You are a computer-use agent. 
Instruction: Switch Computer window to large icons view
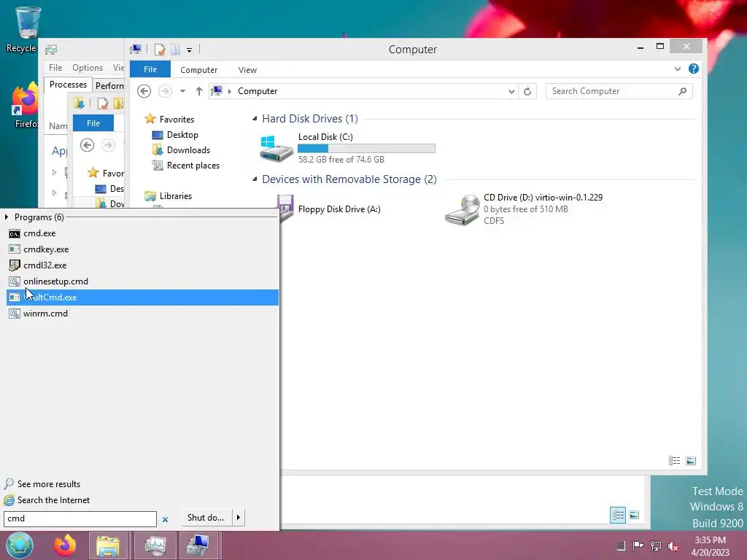tap(691, 461)
